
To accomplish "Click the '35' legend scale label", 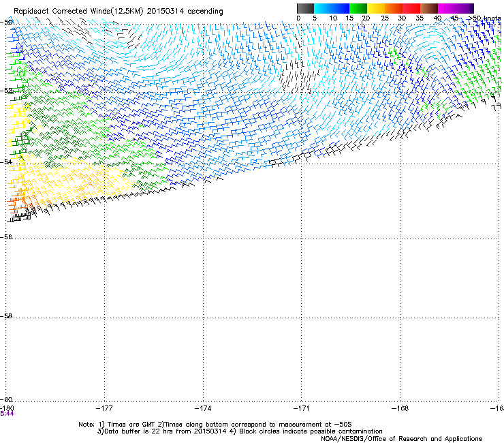I will click(420, 18).
